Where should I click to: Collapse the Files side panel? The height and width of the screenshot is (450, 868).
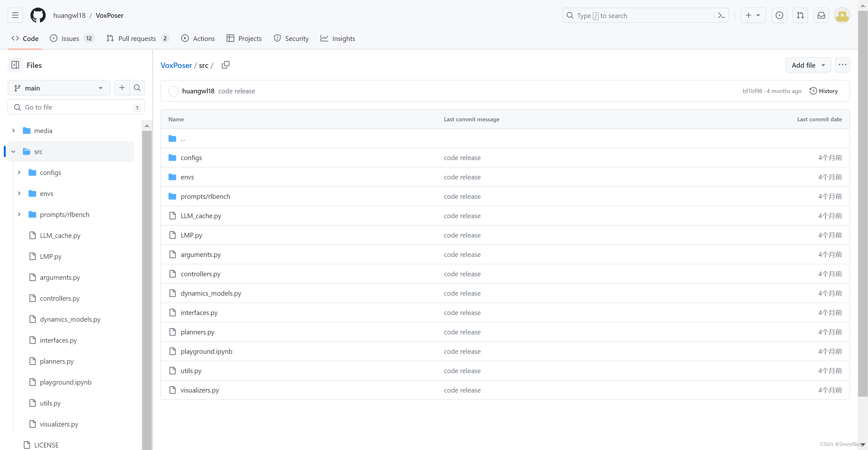point(15,65)
